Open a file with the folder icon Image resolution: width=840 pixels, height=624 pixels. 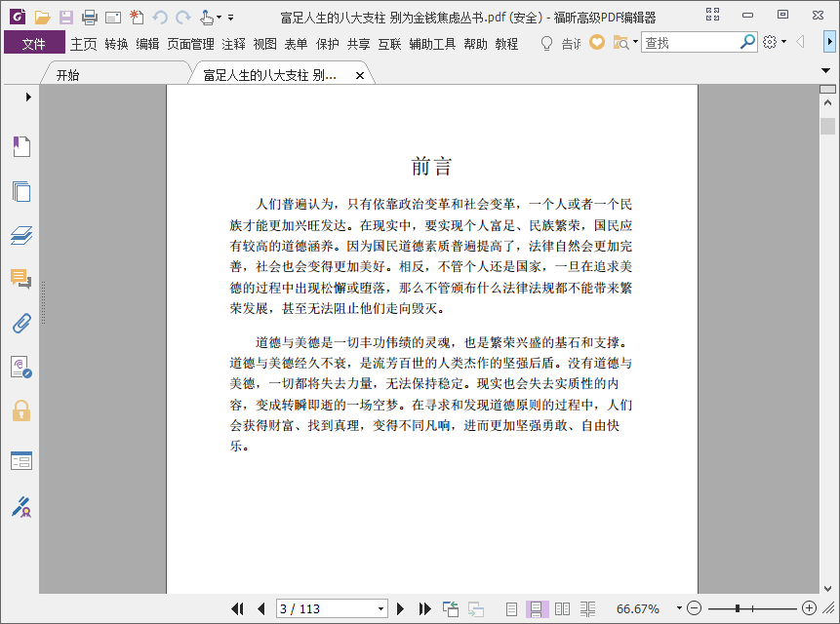[42, 18]
